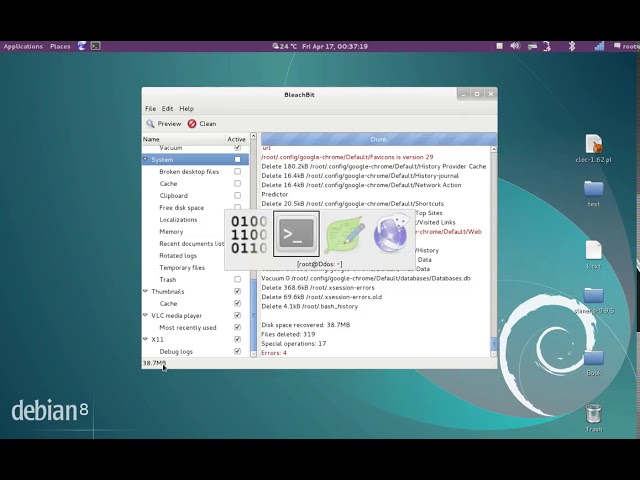
Task: Uncheck the Thumbnails category checkbox
Action: [x=238, y=291]
